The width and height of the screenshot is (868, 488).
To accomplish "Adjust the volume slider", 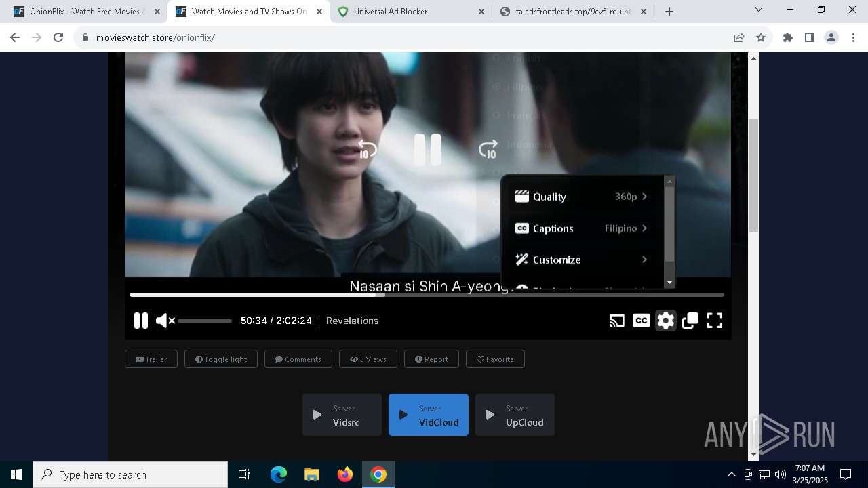I will [205, 321].
